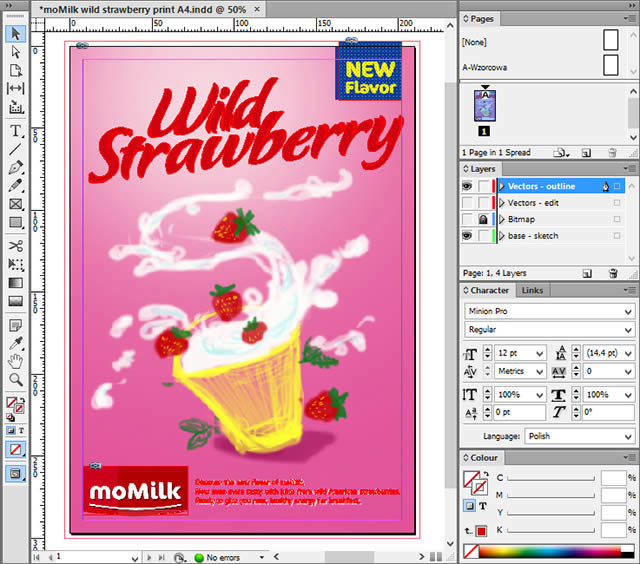
Task: Select the Pages panel tab
Action: (x=478, y=19)
